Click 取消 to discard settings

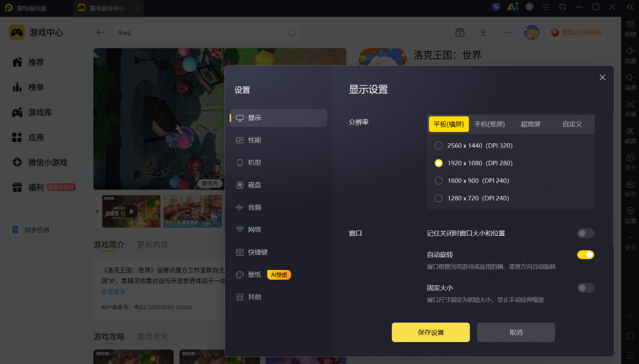(516, 332)
